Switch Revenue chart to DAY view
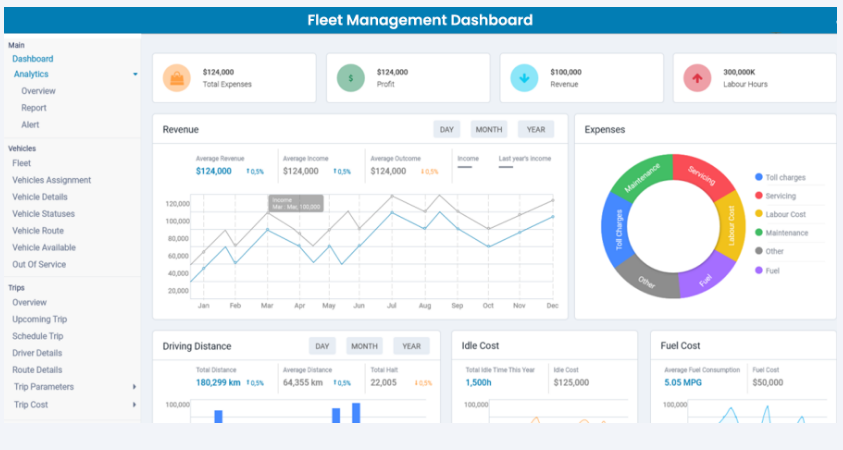This screenshot has width=843, height=450. point(447,129)
